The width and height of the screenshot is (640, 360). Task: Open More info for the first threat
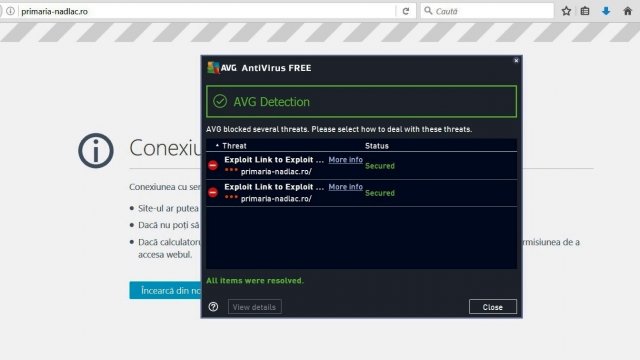pyautogui.click(x=345, y=160)
